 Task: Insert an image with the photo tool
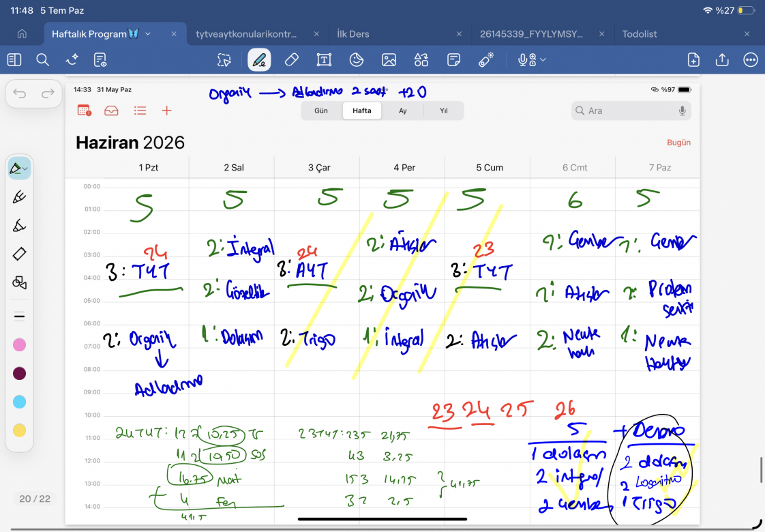coord(389,60)
